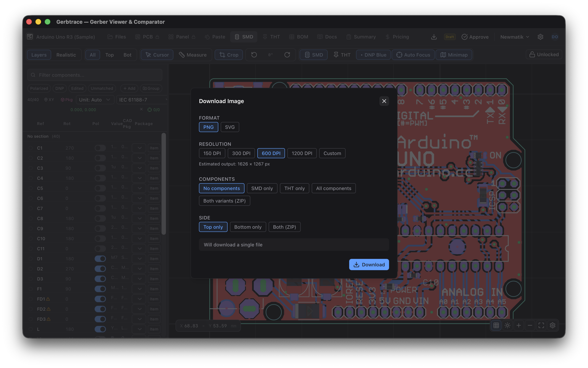Select the Measure tool

193,55
